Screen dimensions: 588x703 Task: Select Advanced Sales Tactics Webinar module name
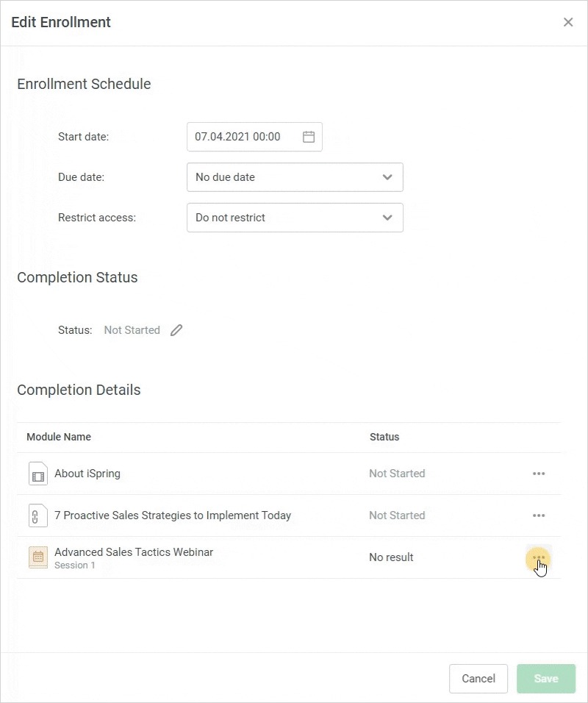(x=134, y=552)
